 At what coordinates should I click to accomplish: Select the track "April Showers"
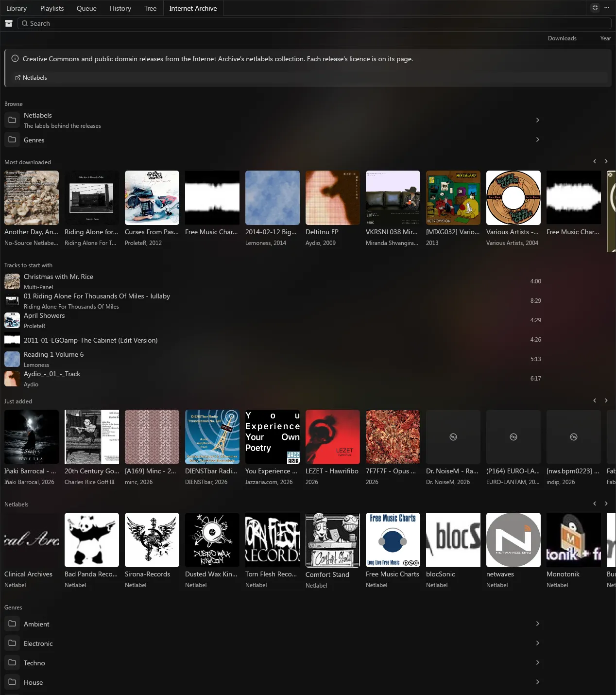point(273,320)
